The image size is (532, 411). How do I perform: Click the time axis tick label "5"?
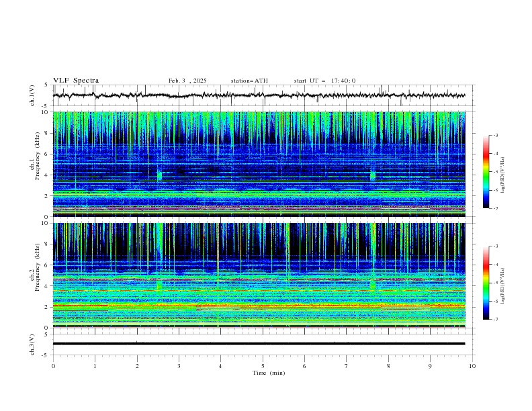pyautogui.click(x=263, y=366)
